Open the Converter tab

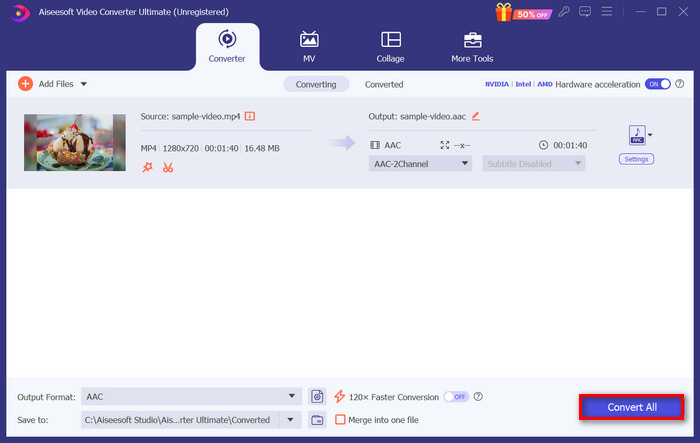point(227,47)
